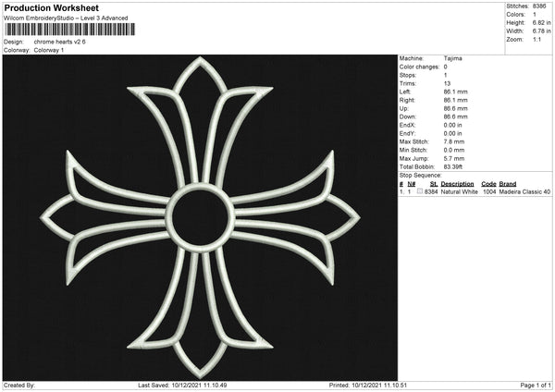Image resolution: width=555 pixels, height=392 pixels.
Task: Click the 'Natural White' thread description
Action: (x=459, y=191)
